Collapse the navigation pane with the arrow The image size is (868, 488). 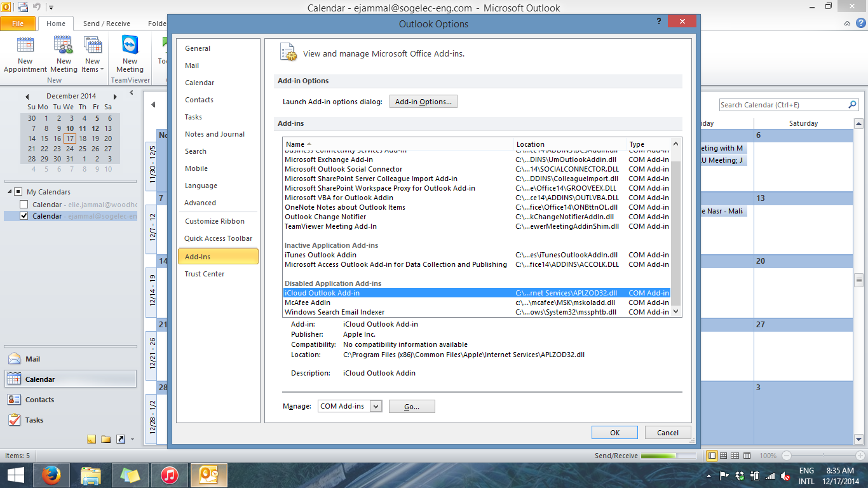tap(132, 93)
